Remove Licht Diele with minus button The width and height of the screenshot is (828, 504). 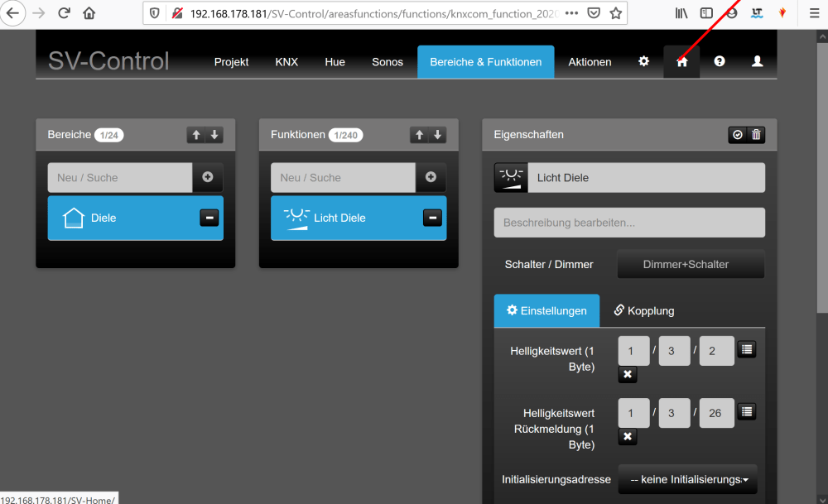[x=432, y=218]
